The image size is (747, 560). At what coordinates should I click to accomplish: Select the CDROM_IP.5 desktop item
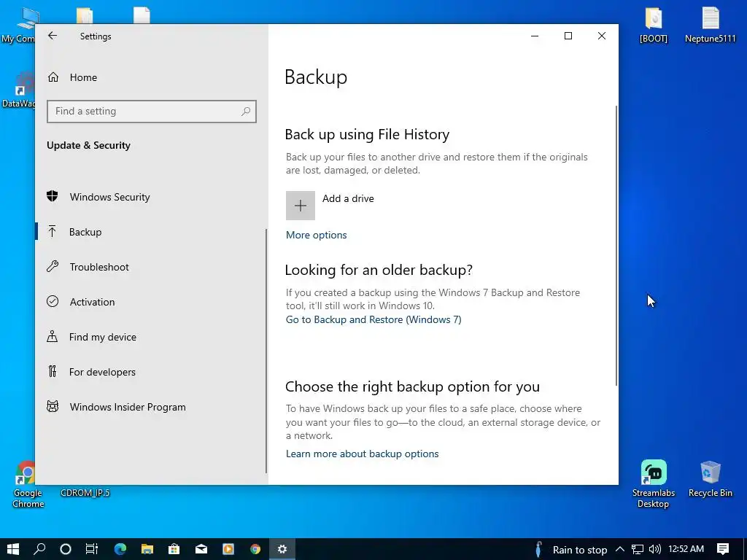(x=85, y=492)
